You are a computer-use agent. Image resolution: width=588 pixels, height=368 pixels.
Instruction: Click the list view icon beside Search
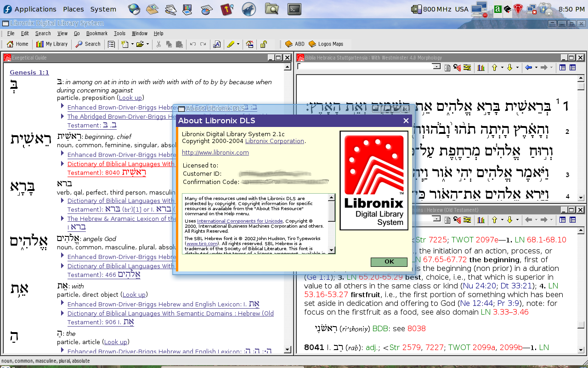[x=111, y=44]
